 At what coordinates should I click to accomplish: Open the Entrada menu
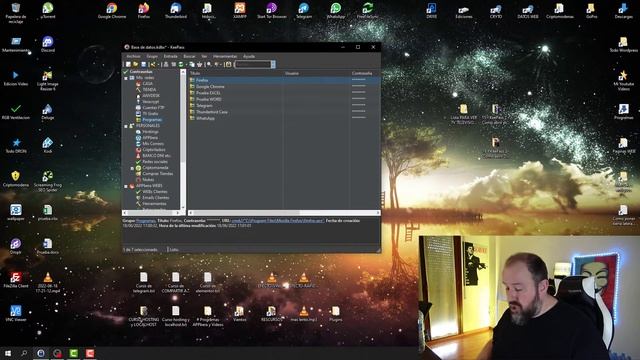[x=171, y=56]
